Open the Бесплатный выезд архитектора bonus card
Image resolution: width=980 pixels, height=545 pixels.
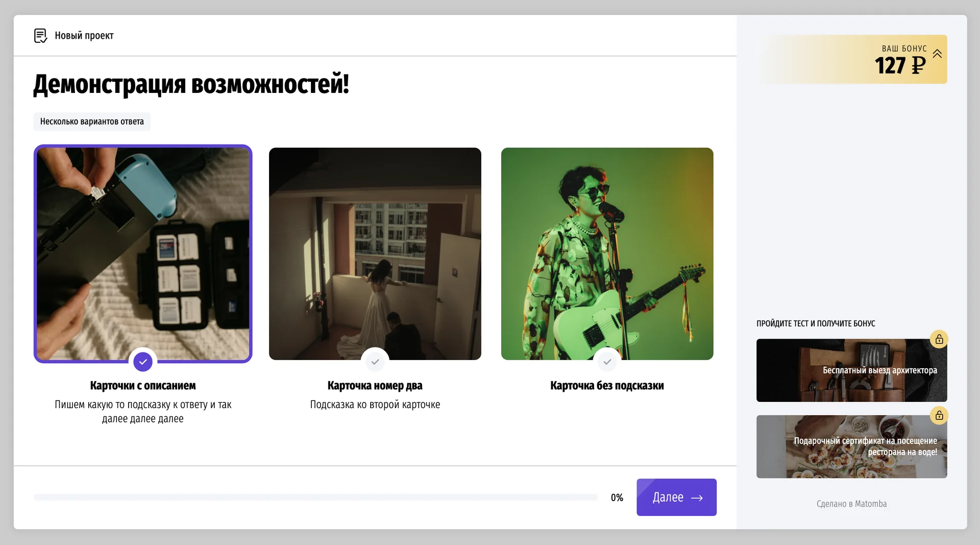pyautogui.click(x=851, y=370)
